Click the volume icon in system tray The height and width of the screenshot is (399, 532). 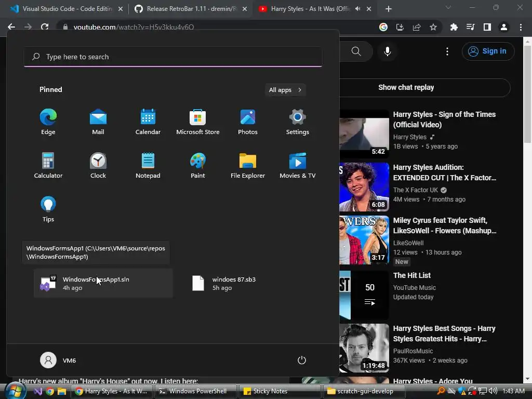[494, 391]
